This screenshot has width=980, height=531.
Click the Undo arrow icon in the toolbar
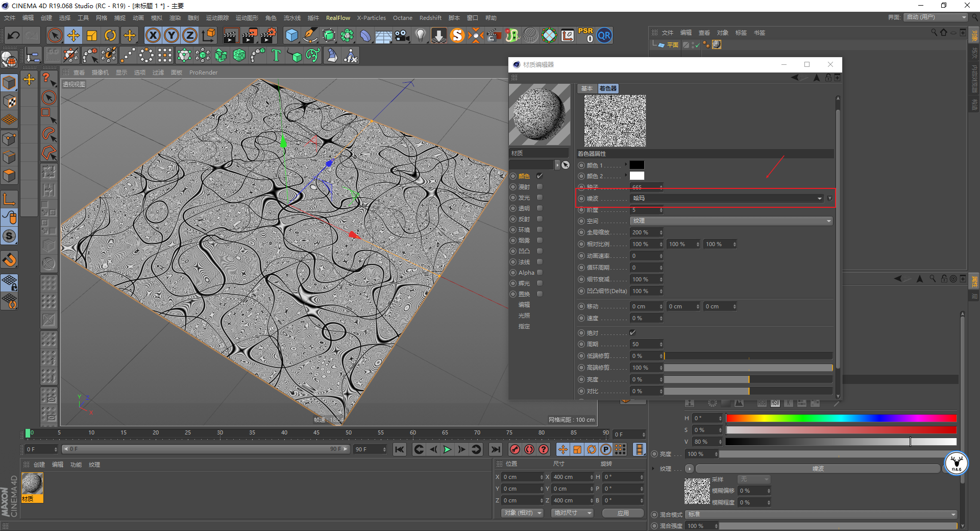point(14,35)
